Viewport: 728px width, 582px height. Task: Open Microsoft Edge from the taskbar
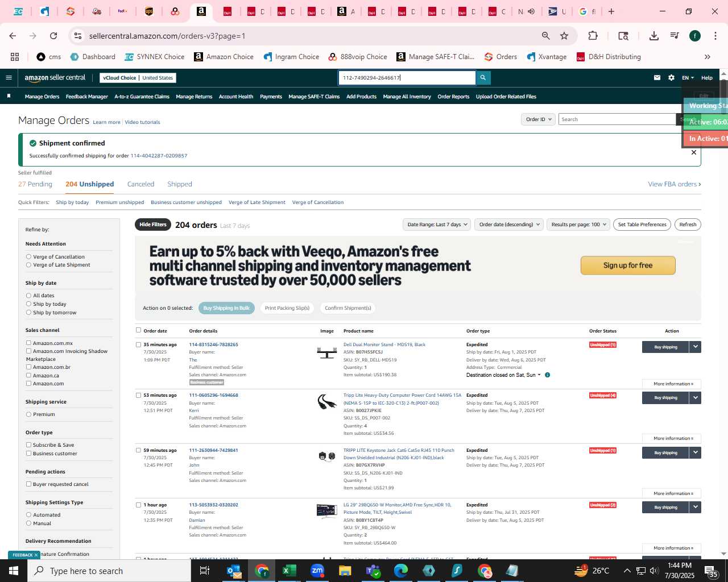[401, 571]
